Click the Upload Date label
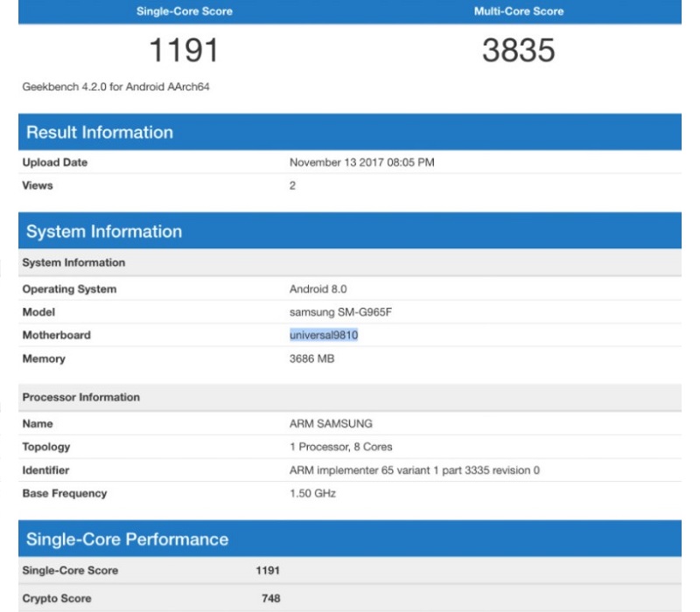 [55, 163]
